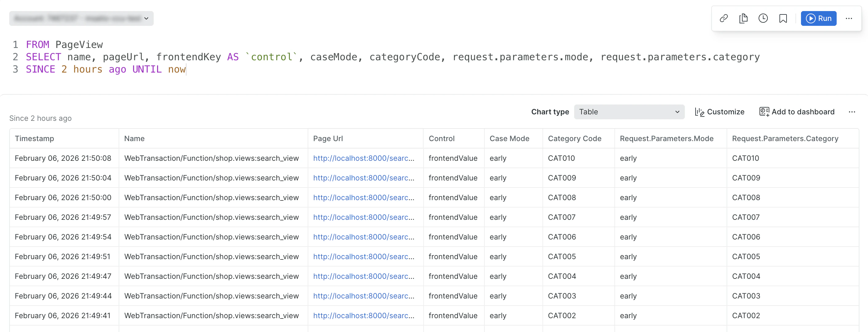
Task: Open the Customize chart panel
Action: tap(720, 112)
